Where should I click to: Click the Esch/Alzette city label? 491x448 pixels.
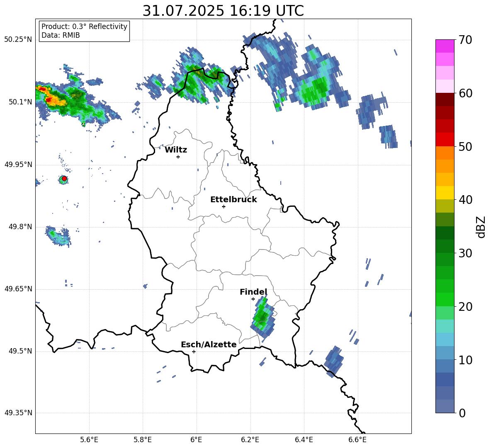pyautogui.click(x=209, y=344)
